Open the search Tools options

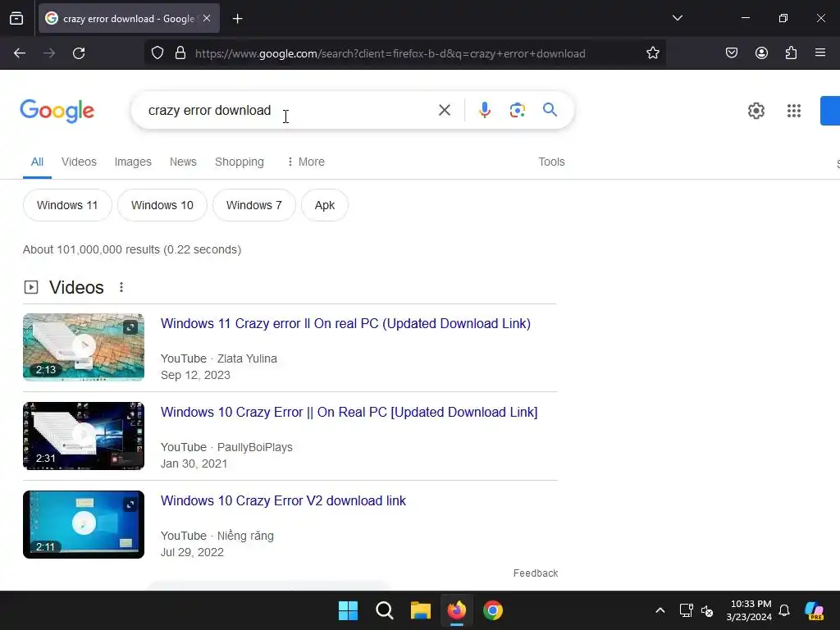(551, 162)
